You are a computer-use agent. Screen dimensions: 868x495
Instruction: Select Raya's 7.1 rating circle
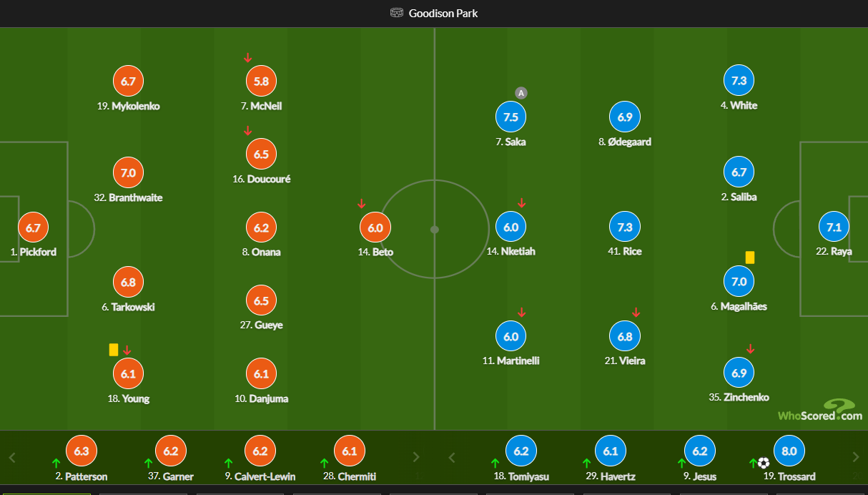(x=834, y=228)
